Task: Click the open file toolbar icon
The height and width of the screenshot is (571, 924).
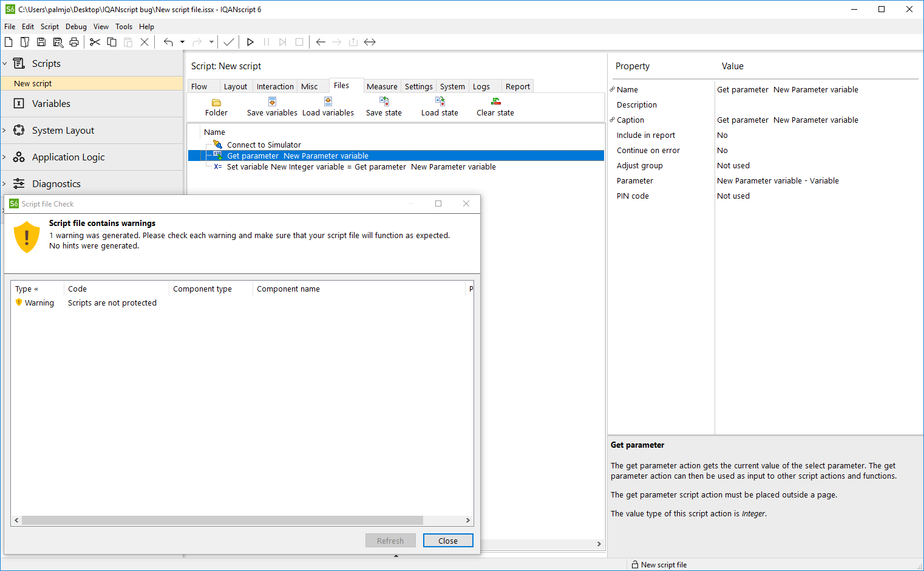Action: (25, 42)
